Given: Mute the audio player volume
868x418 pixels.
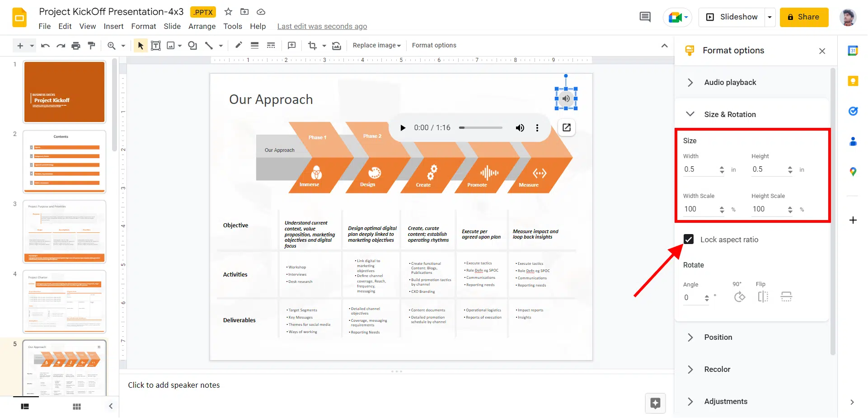Looking at the screenshot, I should pyautogui.click(x=520, y=128).
